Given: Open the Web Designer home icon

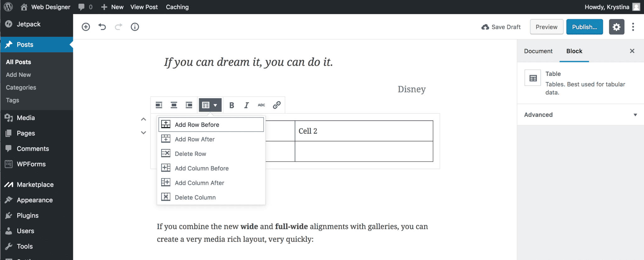Looking at the screenshot, I should 24,7.
